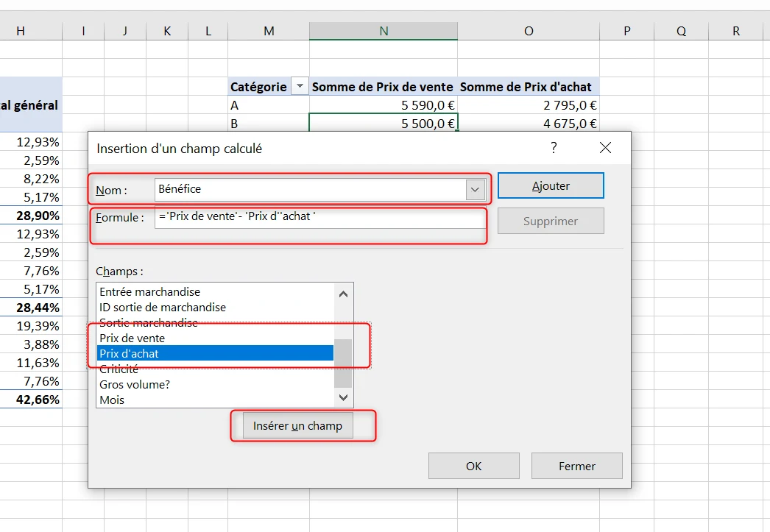The width and height of the screenshot is (770, 532).
Task: Click the Ajouter button
Action: (551, 185)
